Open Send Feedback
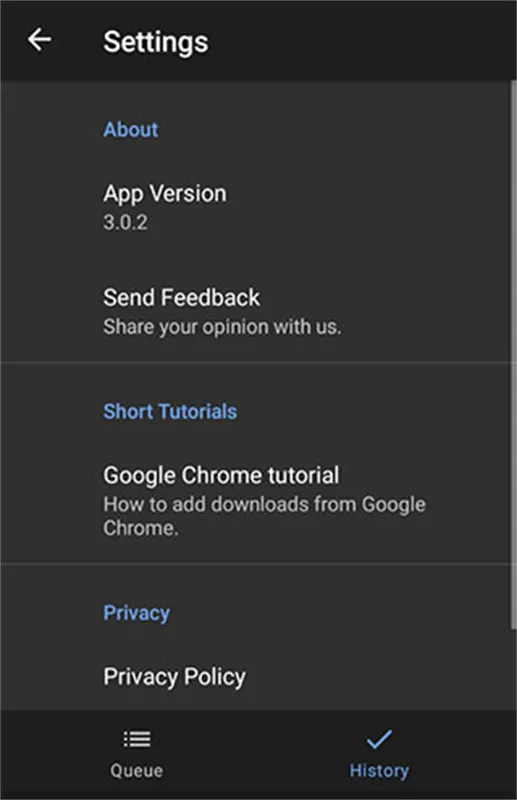Viewport: 517px width, 800px height. click(x=255, y=311)
